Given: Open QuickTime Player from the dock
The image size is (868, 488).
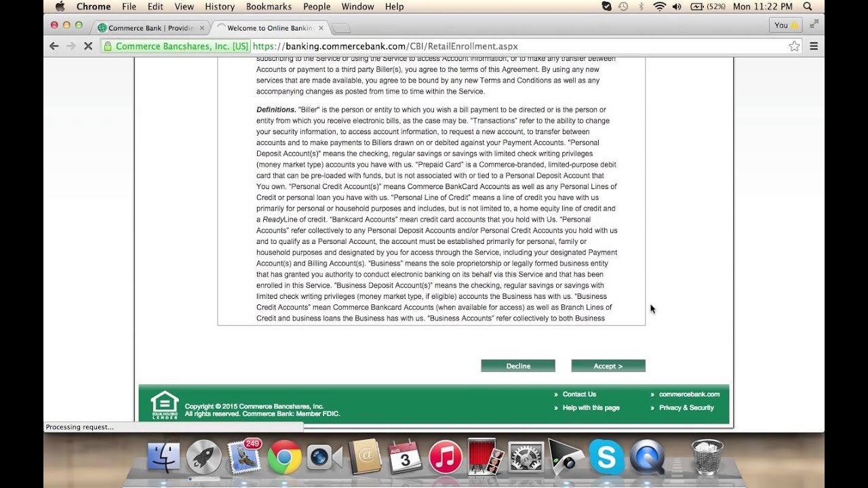Looking at the screenshot, I should pyautogui.click(x=647, y=458).
